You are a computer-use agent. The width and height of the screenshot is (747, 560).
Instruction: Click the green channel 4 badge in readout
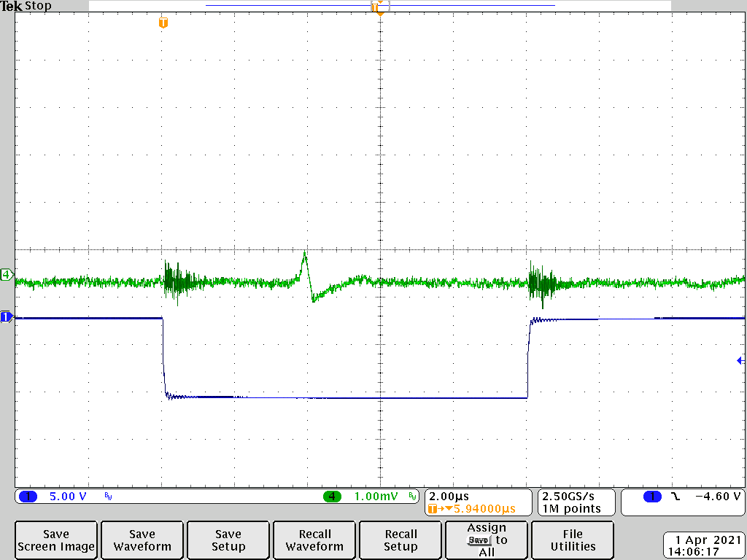[333, 497]
